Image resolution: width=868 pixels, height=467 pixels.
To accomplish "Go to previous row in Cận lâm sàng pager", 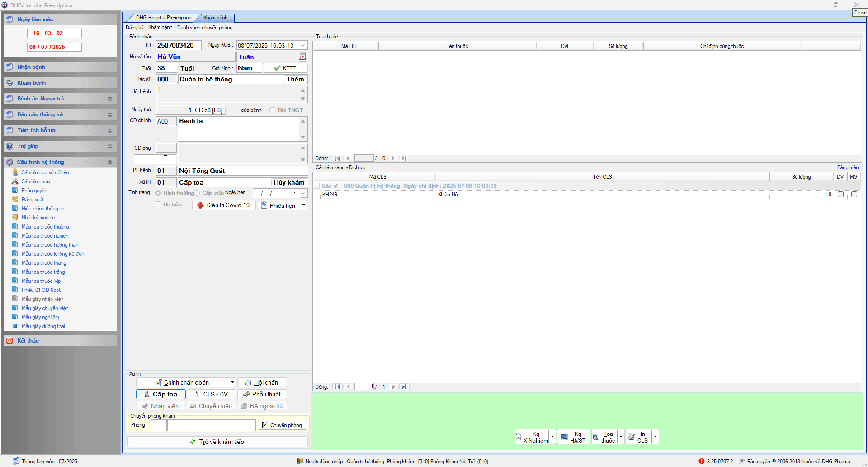I will [348, 387].
